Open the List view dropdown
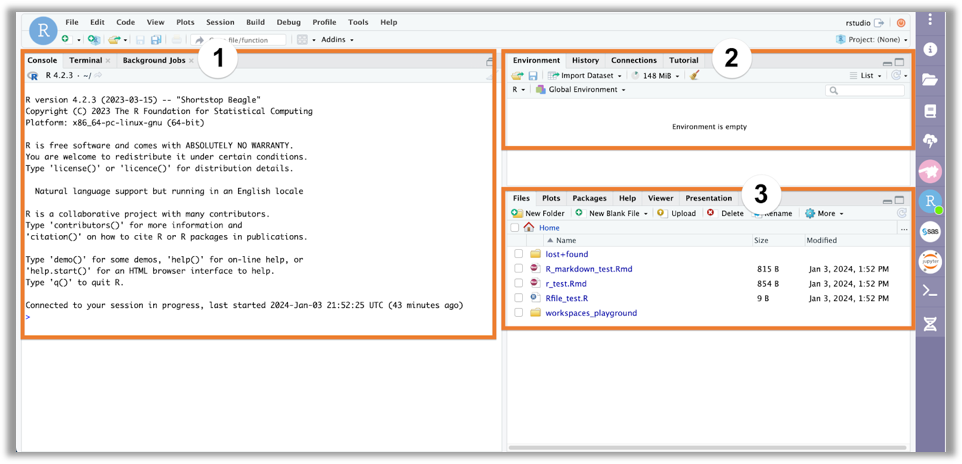Image resolution: width=962 pixels, height=464 pixels. click(x=866, y=75)
